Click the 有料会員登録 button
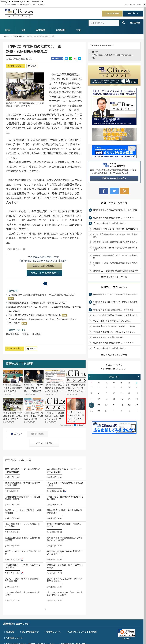Image resolution: width=146 pixels, height=644 pixels. [x=112, y=14]
